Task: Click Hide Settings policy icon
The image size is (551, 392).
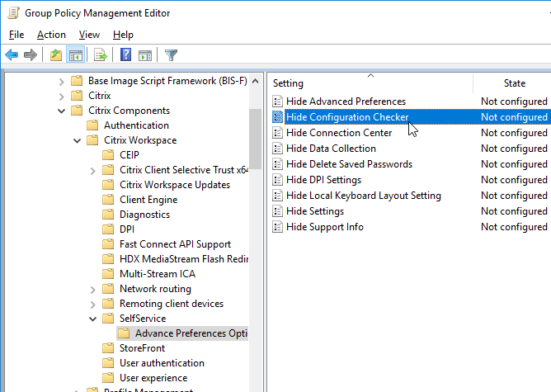Action: point(278,211)
